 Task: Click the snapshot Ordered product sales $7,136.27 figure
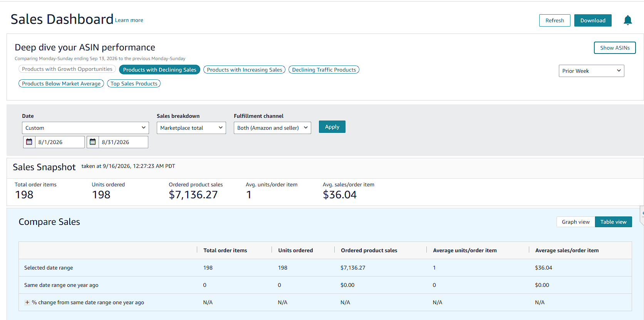(x=193, y=195)
